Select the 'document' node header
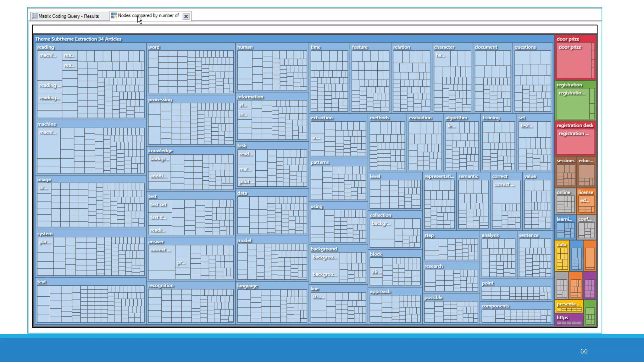The width and height of the screenshot is (644, 362). pyautogui.click(x=486, y=47)
